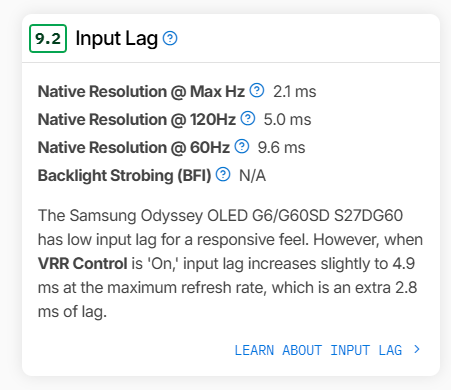
Task: Open the question-mark icon next to 60Hz
Action: pos(242,146)
